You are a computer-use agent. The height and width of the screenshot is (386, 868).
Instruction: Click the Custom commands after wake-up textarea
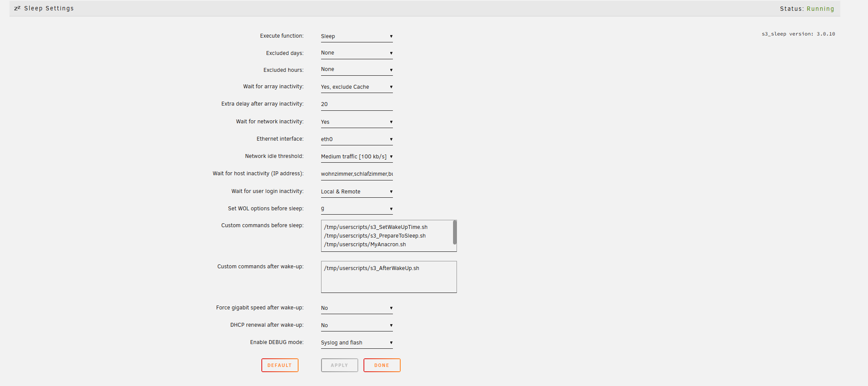point(389,277)
